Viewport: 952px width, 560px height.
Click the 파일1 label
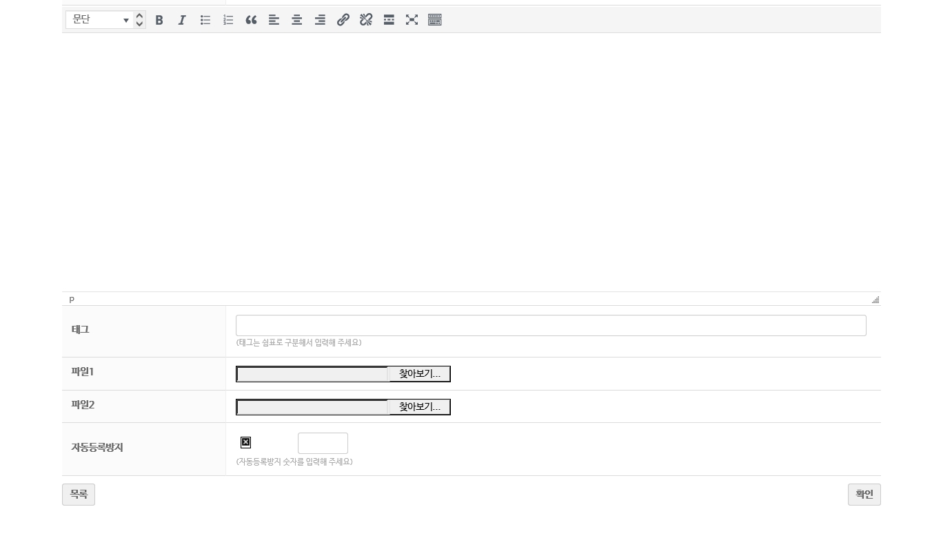83,372
